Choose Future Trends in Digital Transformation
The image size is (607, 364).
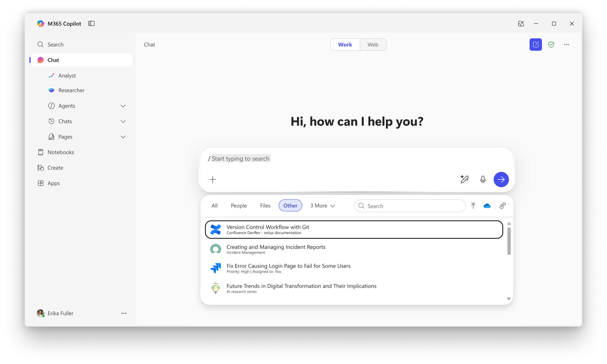354,288
